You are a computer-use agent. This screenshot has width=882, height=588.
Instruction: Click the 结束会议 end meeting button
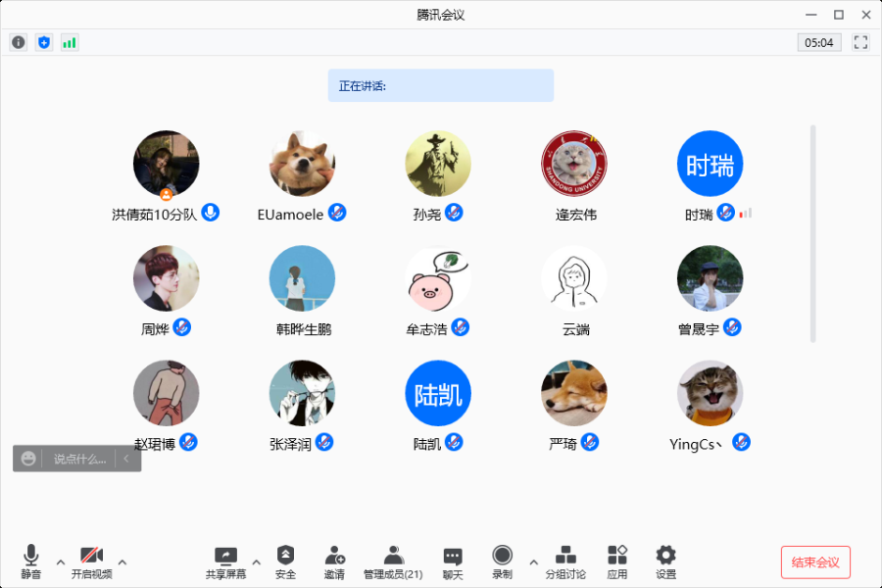(x=815, y=563)
